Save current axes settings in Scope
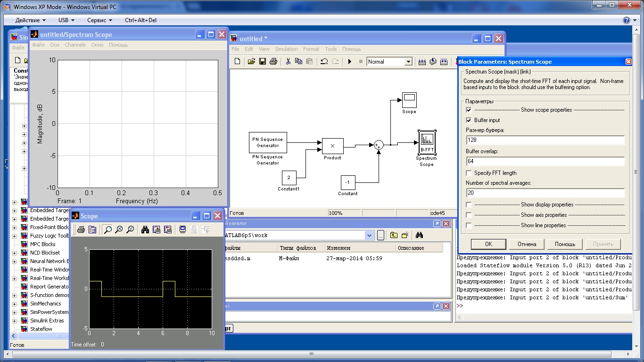 [x=157, y=230]
